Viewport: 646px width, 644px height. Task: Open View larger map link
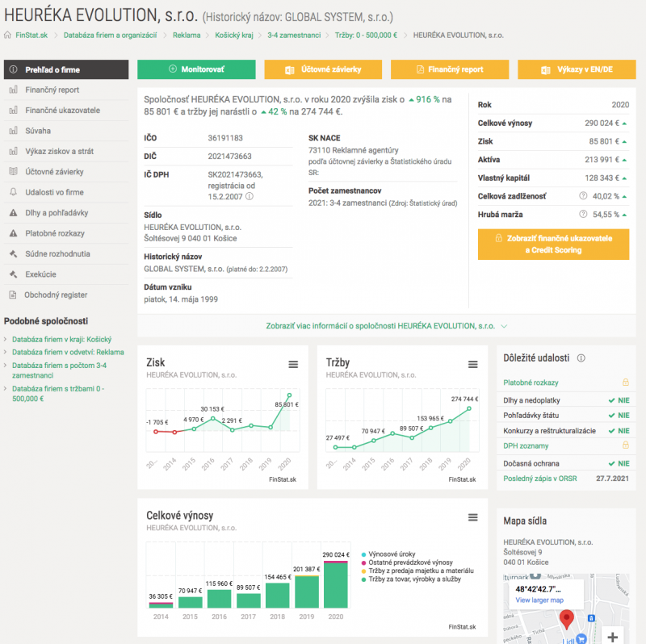coord(539,600)
